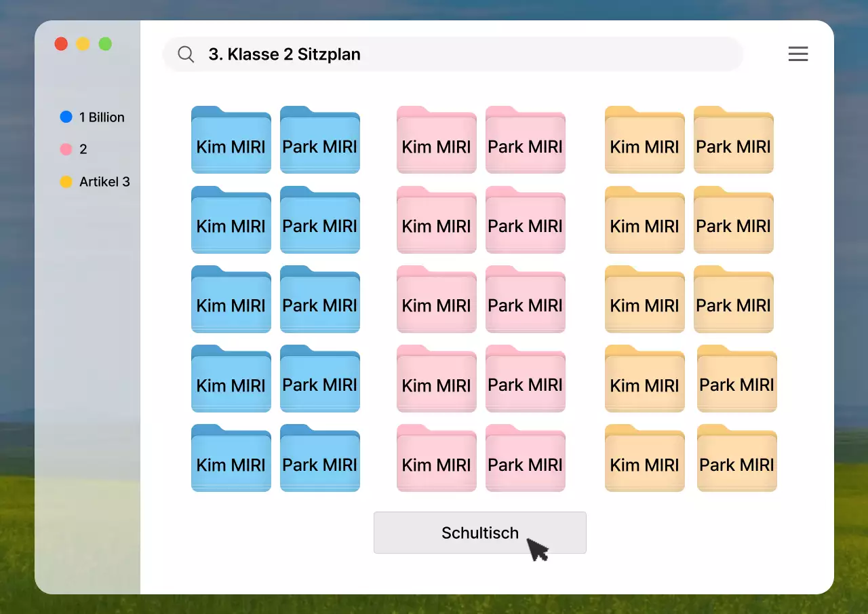
Task: Open the hamburger menu
Action: click(797, 54)
